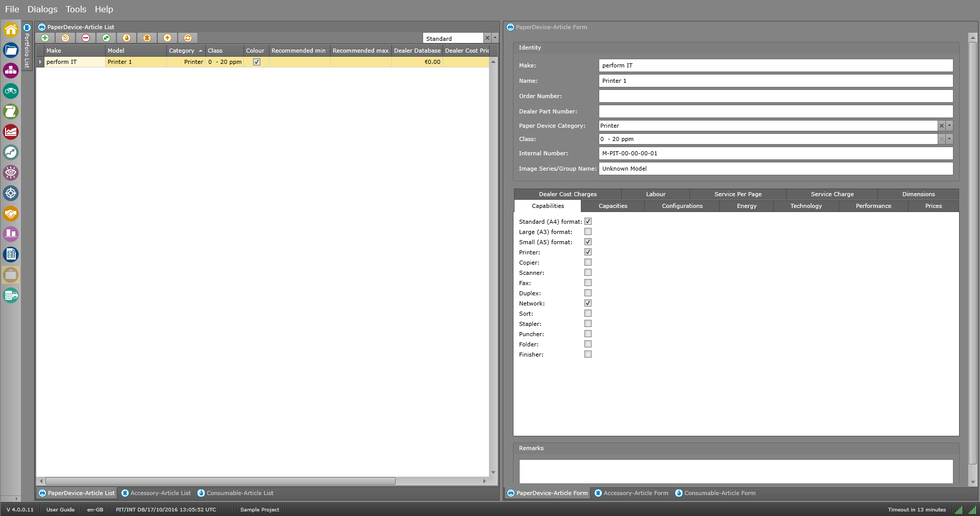The image size is (980, 516).
Task: Open the dark blue report sheet sidebar icon
Action: 11,254
